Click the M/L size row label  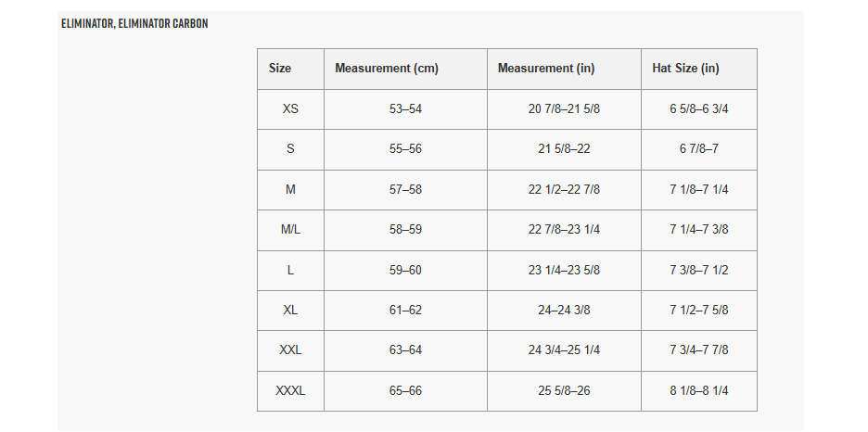click(x=290, y=230)
